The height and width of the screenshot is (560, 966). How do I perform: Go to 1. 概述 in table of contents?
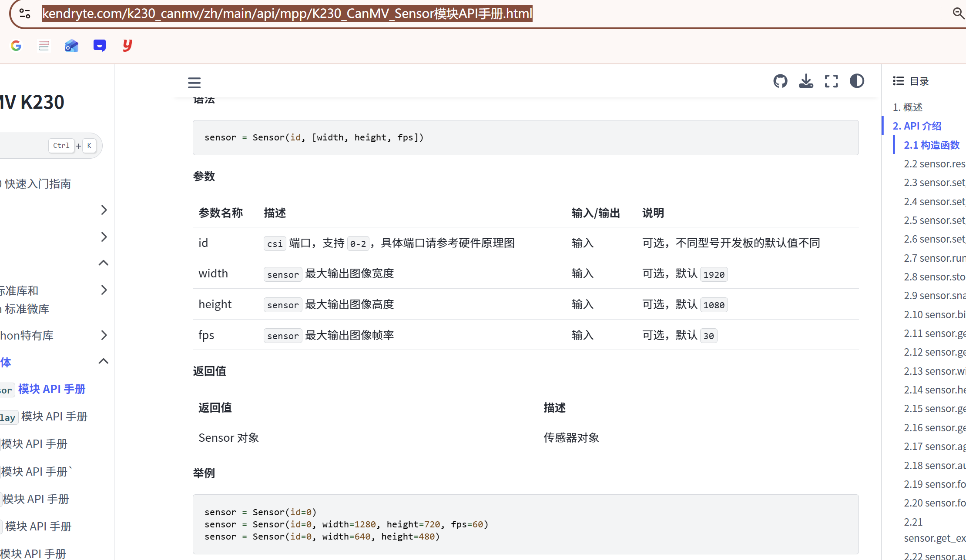pos(907,107)
